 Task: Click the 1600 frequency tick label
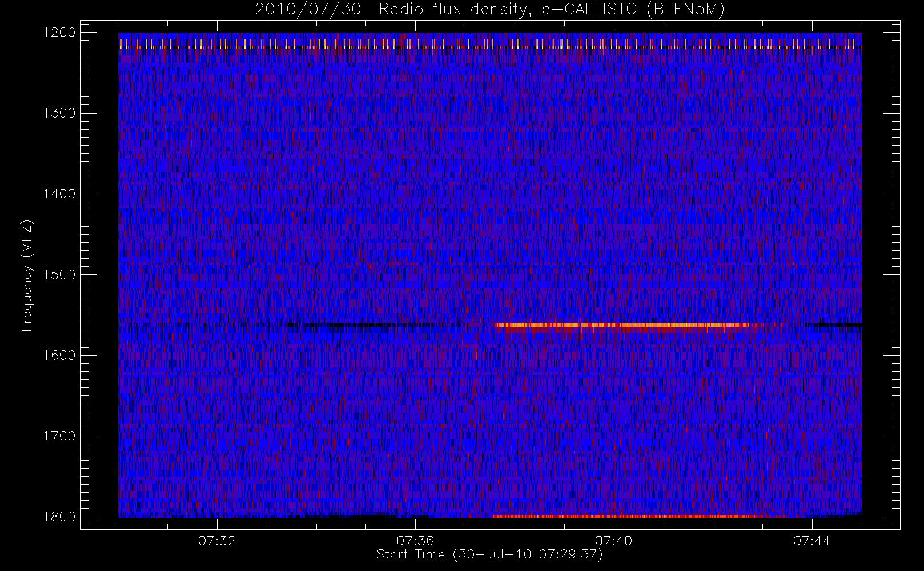coord(59,355)
